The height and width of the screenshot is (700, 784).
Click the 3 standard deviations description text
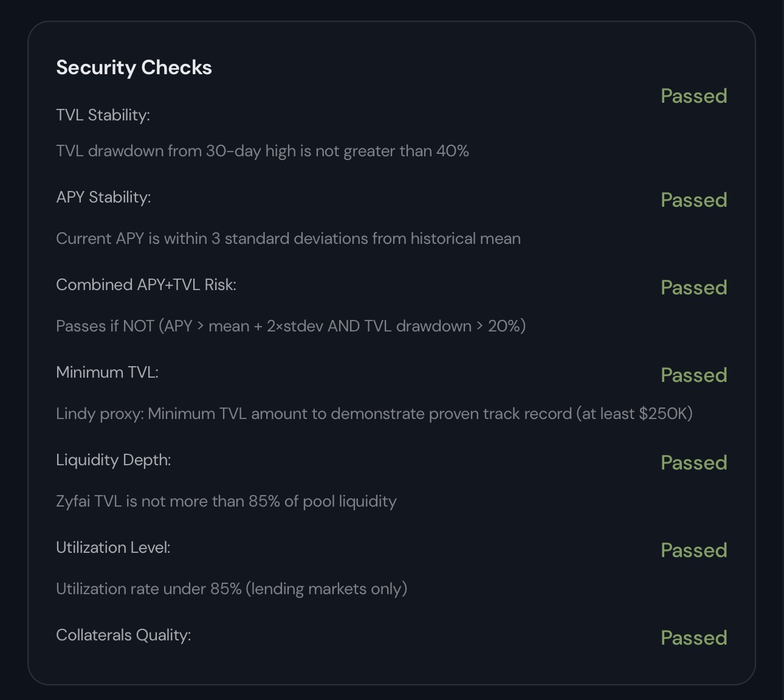point(288,238)
